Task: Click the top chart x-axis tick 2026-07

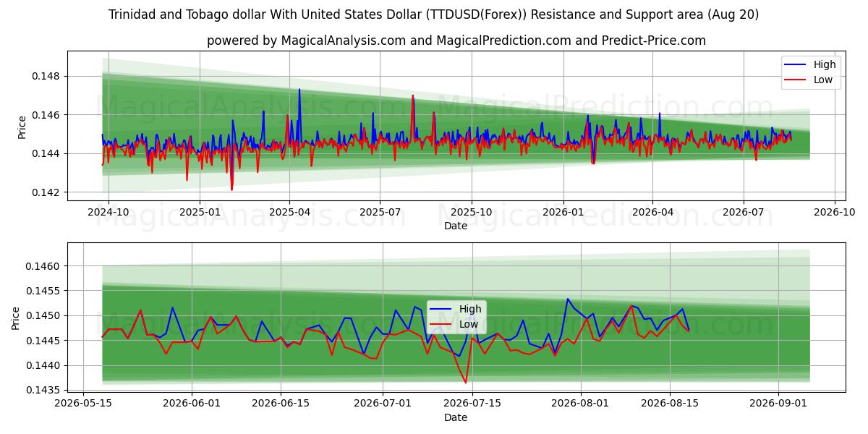Action: point(744,212)
